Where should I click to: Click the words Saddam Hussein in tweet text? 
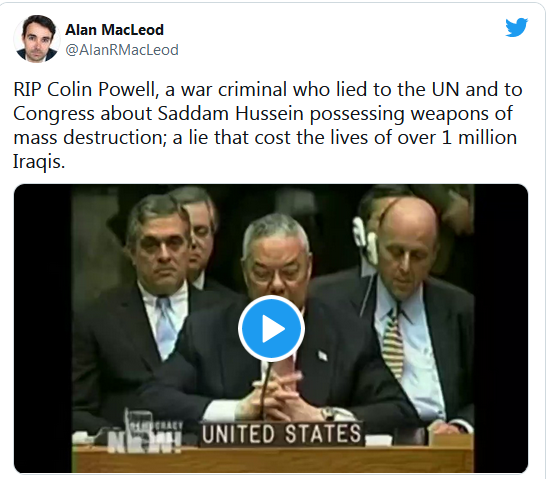click(230, 114)
